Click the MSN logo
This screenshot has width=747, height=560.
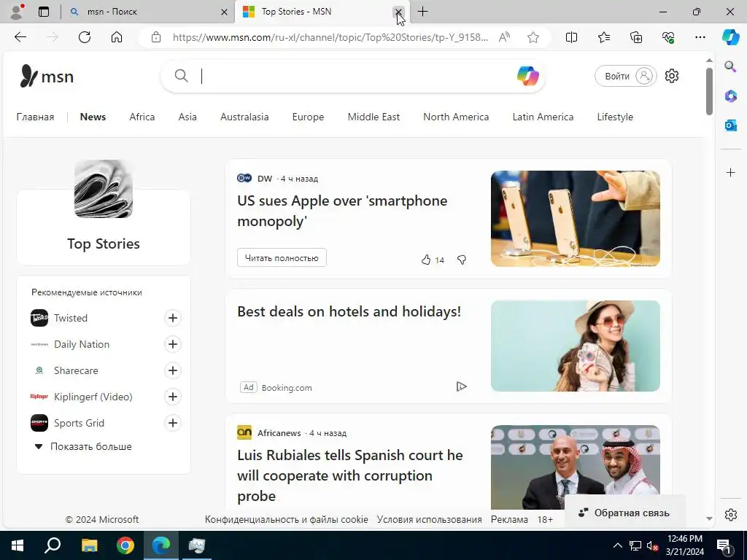(47, 76)
